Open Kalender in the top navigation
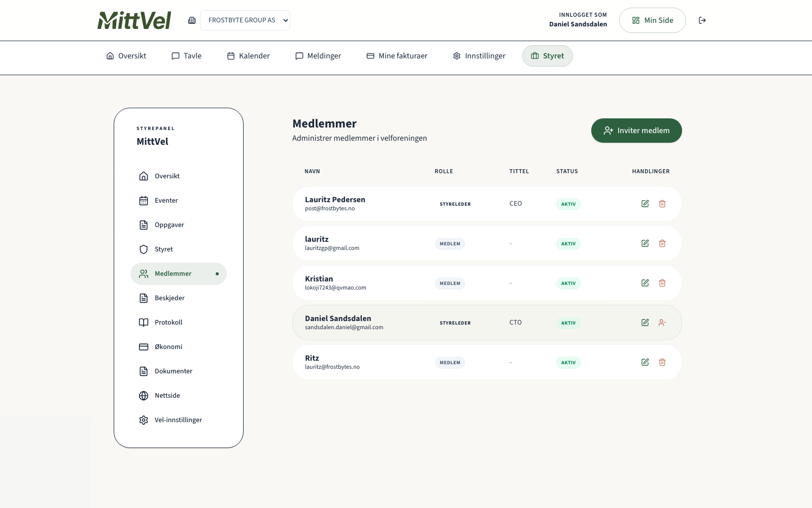This screenshot has width=812, height=508. coord(248,56)
